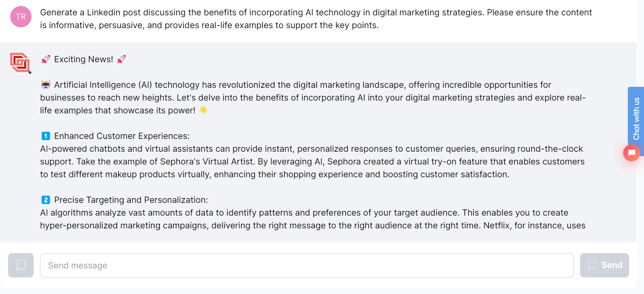The height and width of the screenshot is (294, 644).
Task: Click the blue number 1 emoji
Action: pyautogui.click(x=46, y=136)
